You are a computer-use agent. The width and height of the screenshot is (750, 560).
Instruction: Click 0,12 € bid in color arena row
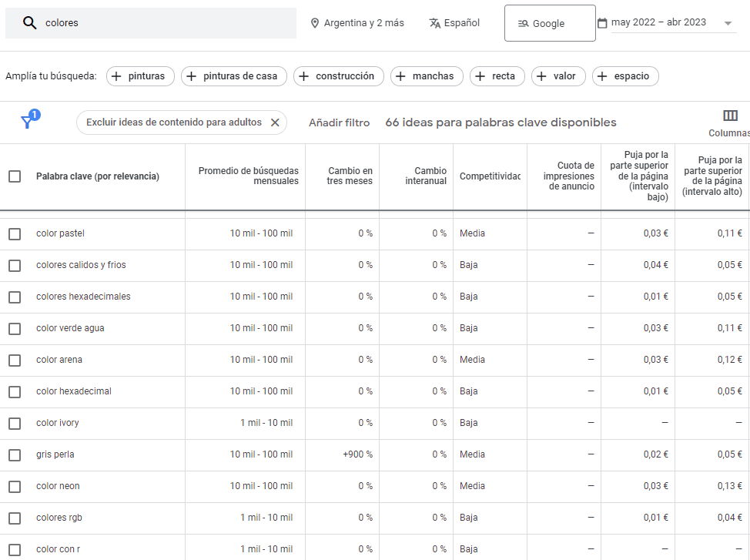coord(729,360)
